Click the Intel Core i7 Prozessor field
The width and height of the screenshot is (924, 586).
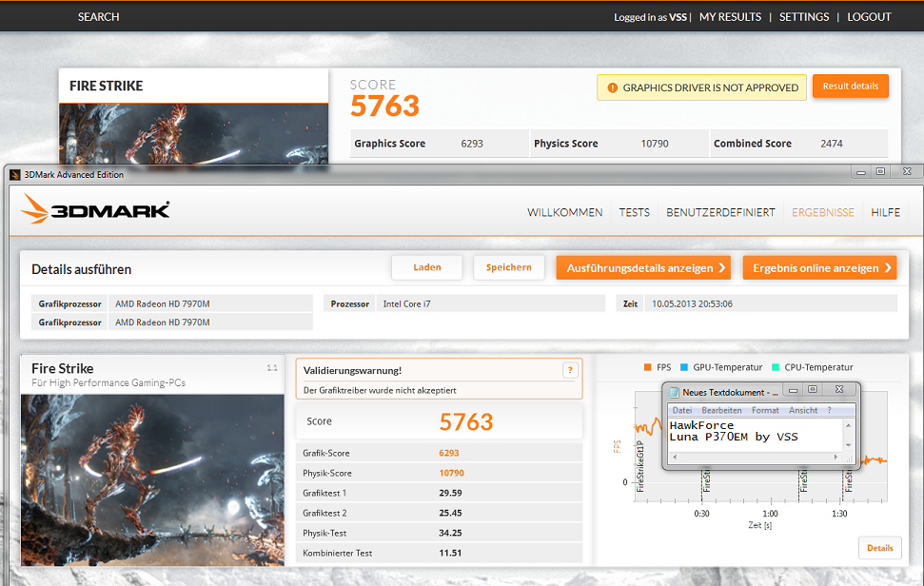[x=491, y=303]
